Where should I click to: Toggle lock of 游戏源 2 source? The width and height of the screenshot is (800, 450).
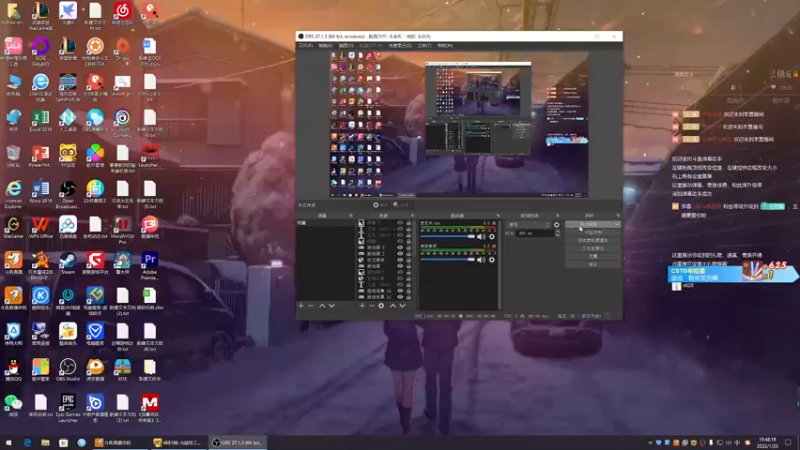tap(408, 254)
